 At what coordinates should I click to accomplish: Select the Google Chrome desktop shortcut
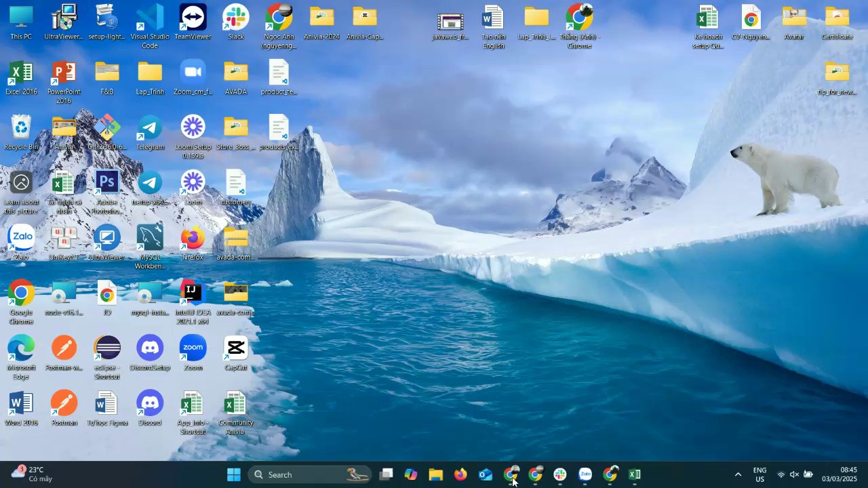21,301
